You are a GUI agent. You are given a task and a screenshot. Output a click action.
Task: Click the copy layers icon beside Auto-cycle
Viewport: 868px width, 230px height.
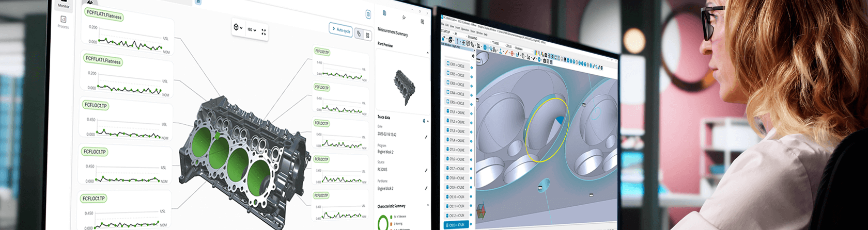359,34
